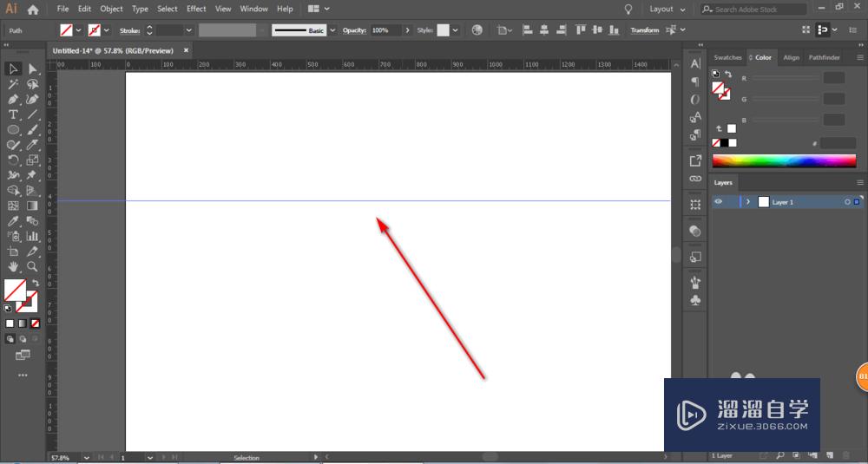This screenshot has height=464, width=868.
Task: Click Vertical Align Top icon
Action: coord(580,29)
